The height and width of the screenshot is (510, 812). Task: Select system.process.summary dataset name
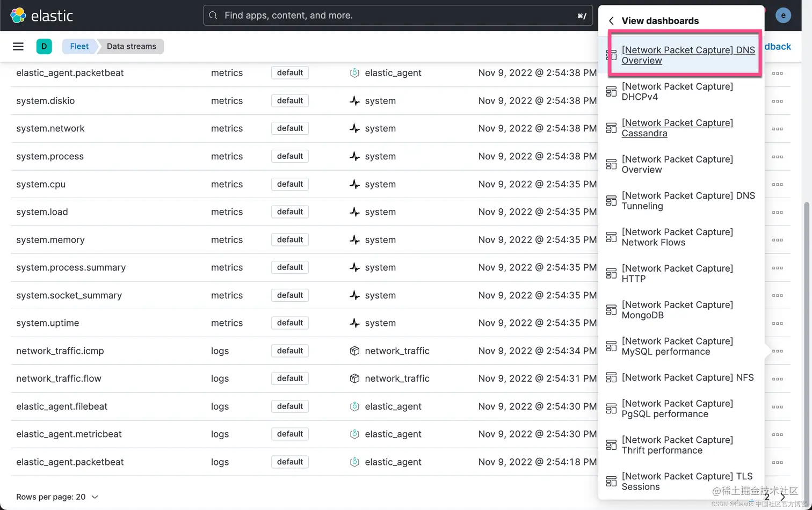[x=71, y=267]
